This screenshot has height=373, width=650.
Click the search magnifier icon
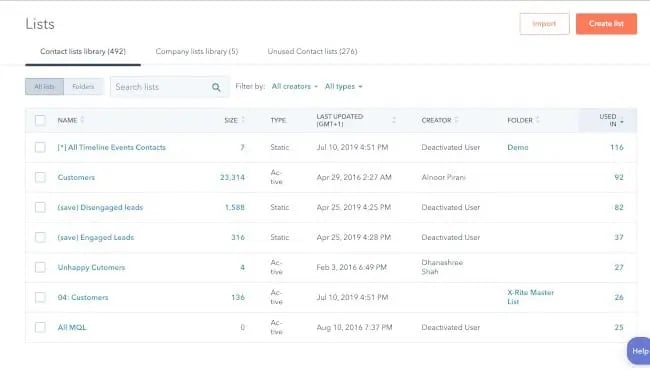216,87
